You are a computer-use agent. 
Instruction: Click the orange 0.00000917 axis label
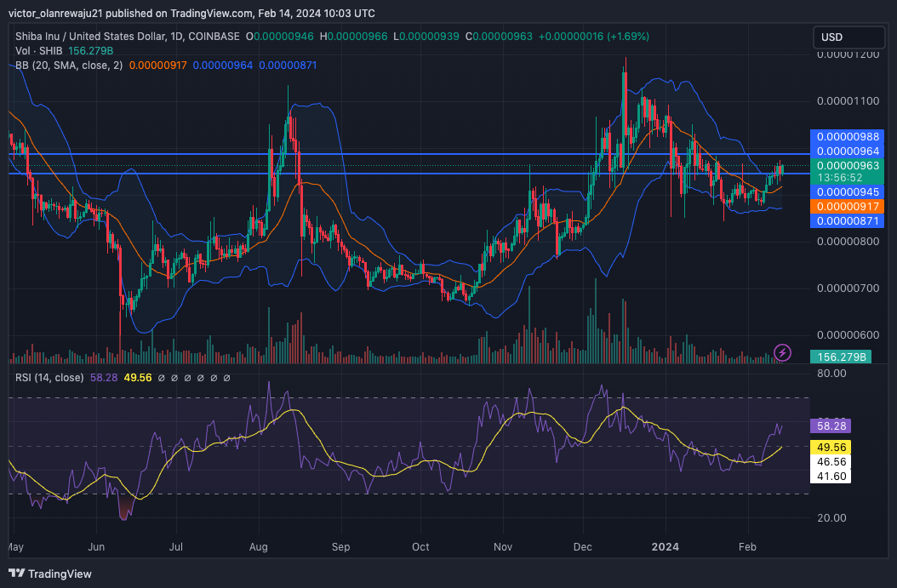(x=848, y=207)
